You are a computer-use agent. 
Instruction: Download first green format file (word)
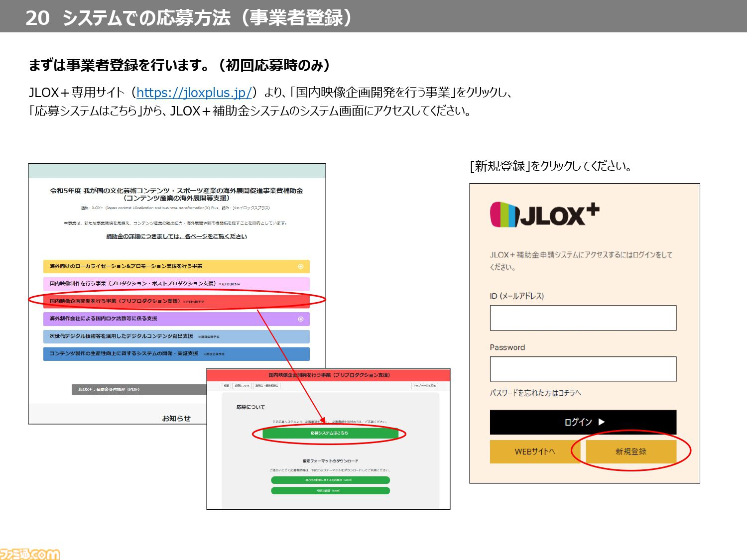(330, 480)
